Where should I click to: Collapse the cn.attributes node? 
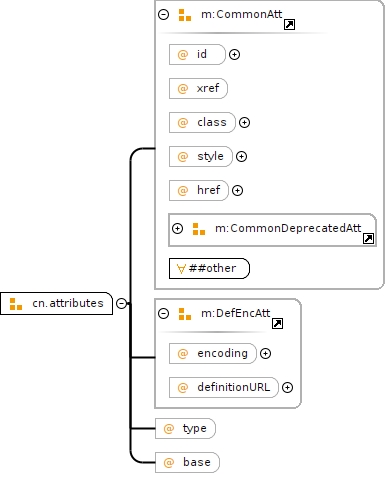click(121, 303)
